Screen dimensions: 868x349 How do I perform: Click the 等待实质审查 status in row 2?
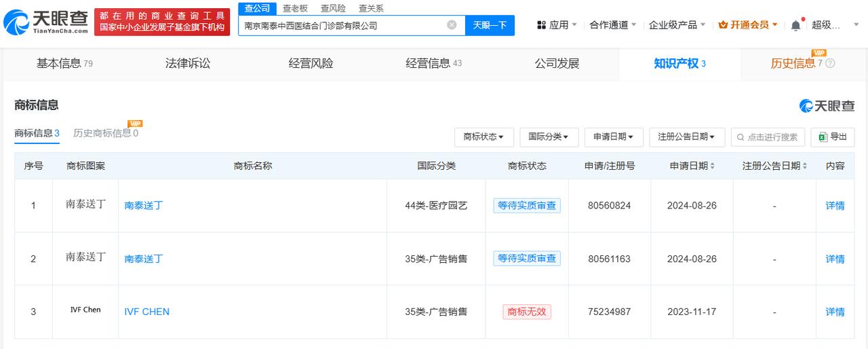pos(527,259)
